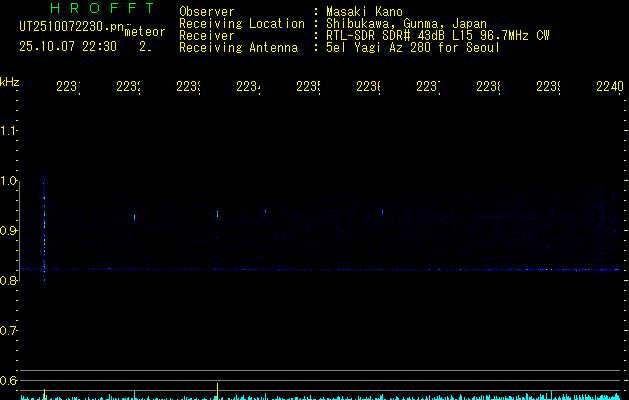Click the "Receiving Antenna" field label
The image size is (629, 400).
tap(238, 48)
